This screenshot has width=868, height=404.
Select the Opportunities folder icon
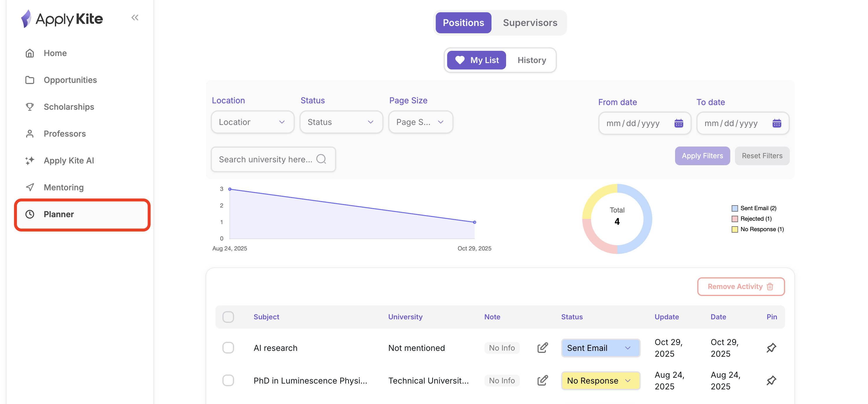pyautogui.click(x=30, y=80)
